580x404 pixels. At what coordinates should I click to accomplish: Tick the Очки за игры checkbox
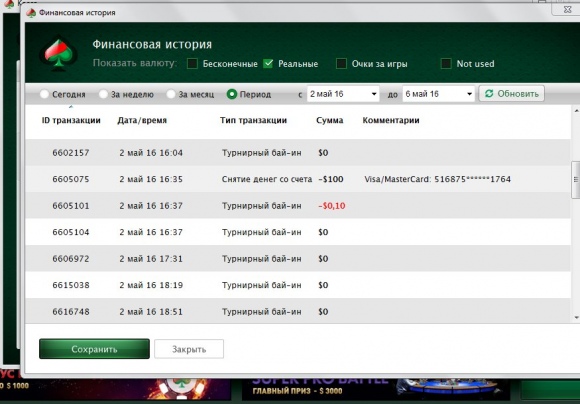341,63
